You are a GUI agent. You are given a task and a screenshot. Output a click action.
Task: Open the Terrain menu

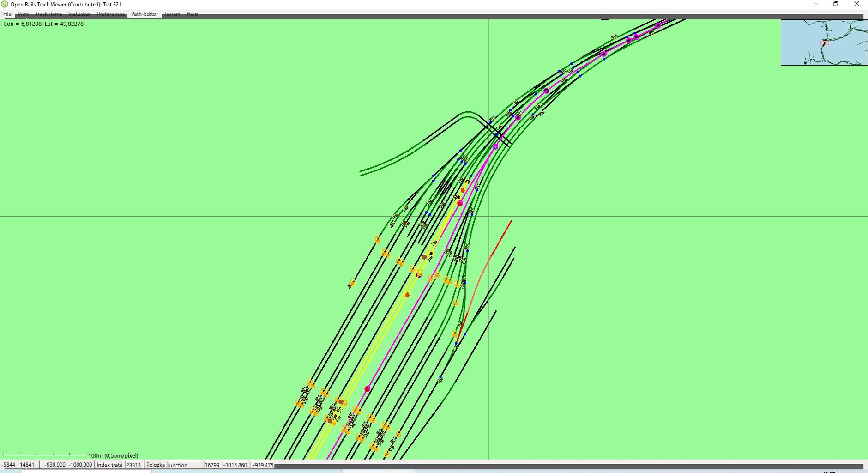(172, 14)
